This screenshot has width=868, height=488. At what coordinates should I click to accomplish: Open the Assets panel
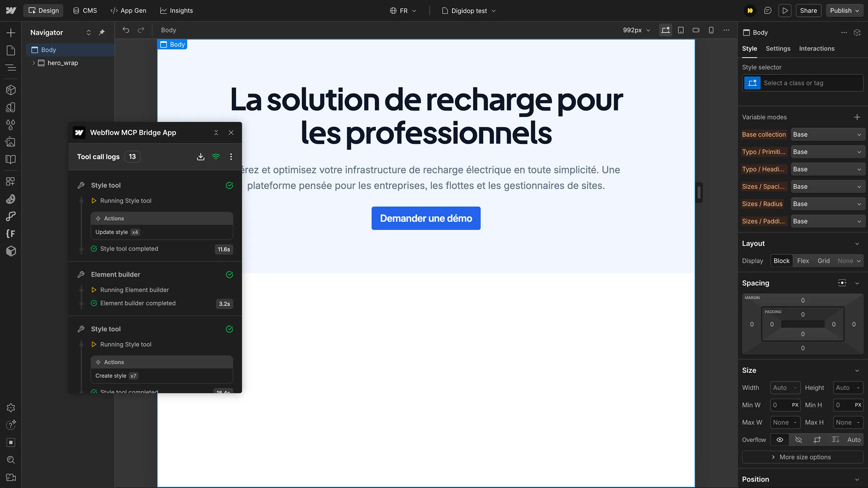(x=11, y=142)
